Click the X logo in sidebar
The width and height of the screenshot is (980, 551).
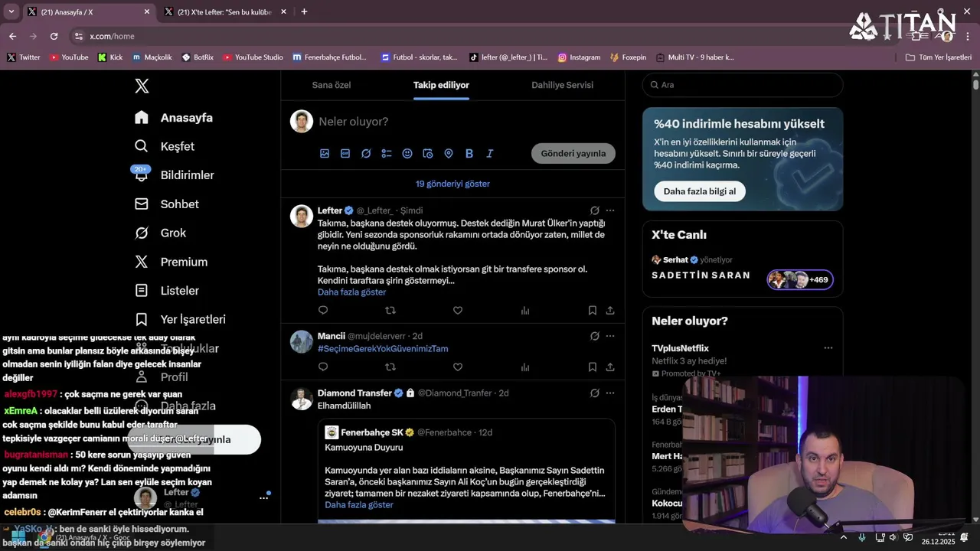click(x=142, y=86)
